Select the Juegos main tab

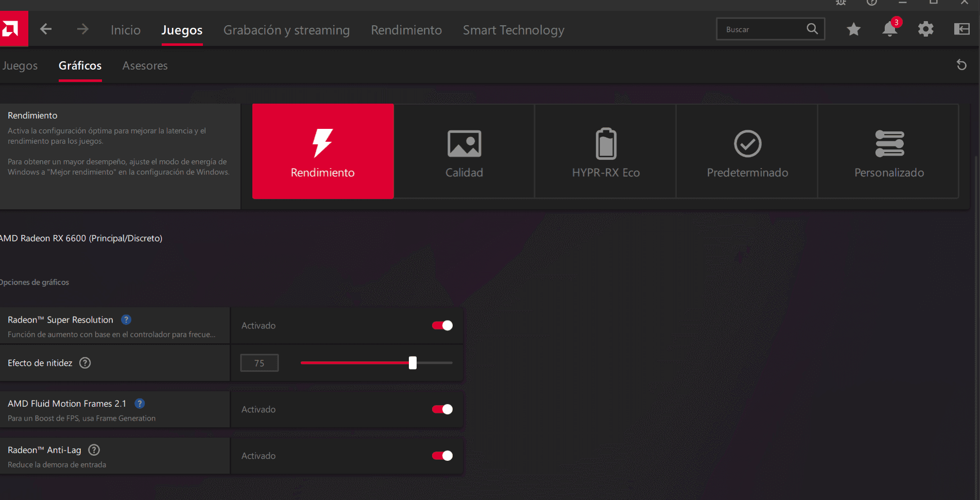[x=182, y=30]
